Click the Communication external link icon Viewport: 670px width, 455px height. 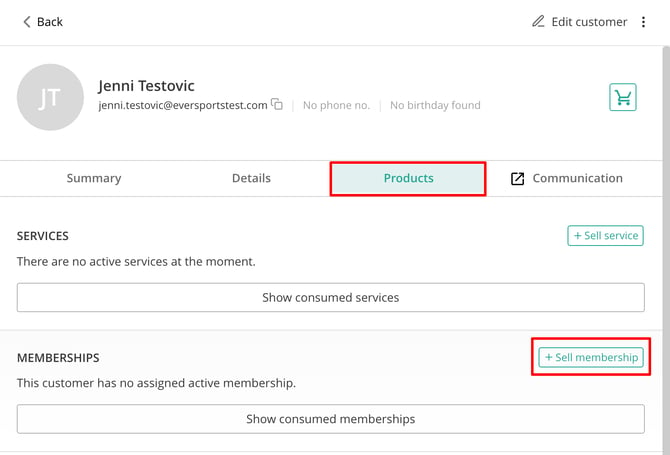tap(517, 179)
